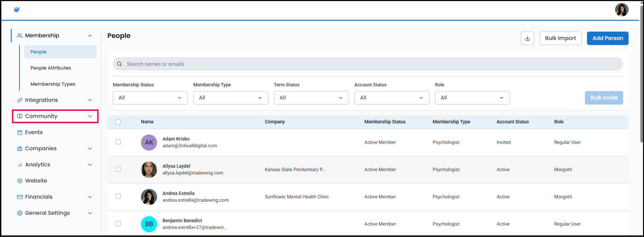Viewport: 644px width, 237px height.
Task: Click the Tradewing logo icon
Action: tap(17, 9)
